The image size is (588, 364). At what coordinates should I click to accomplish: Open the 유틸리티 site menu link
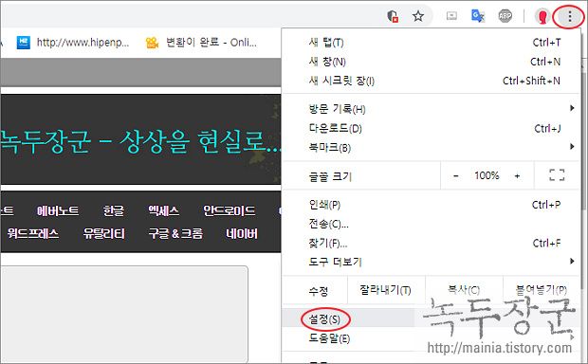coord(104,233)
